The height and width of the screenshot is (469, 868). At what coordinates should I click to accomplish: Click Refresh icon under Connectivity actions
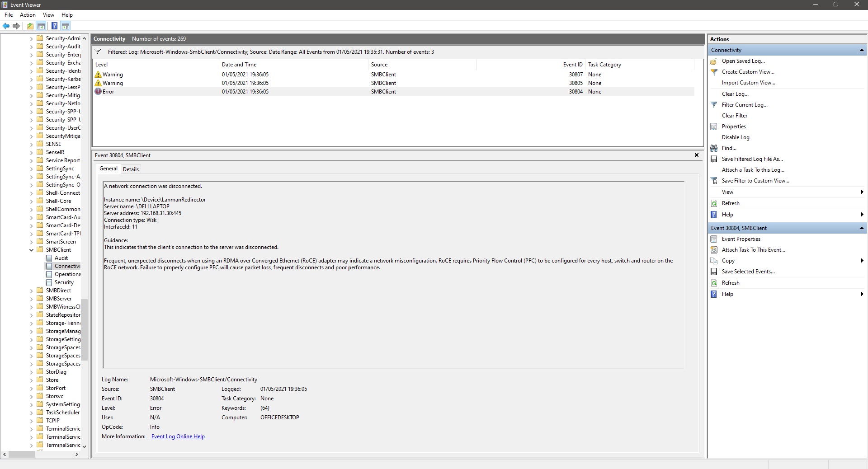[714, 203]
